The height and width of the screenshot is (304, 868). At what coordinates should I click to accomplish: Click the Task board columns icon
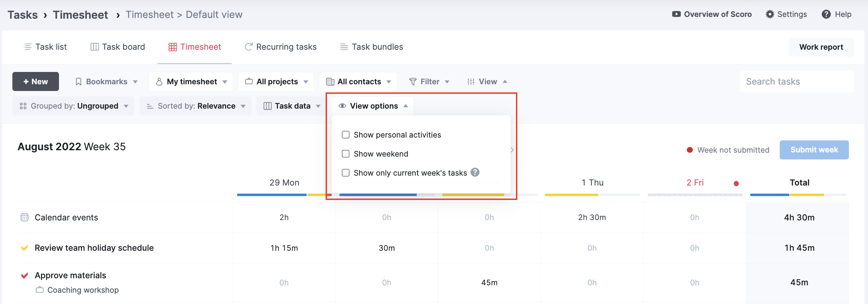pos(95,47)
